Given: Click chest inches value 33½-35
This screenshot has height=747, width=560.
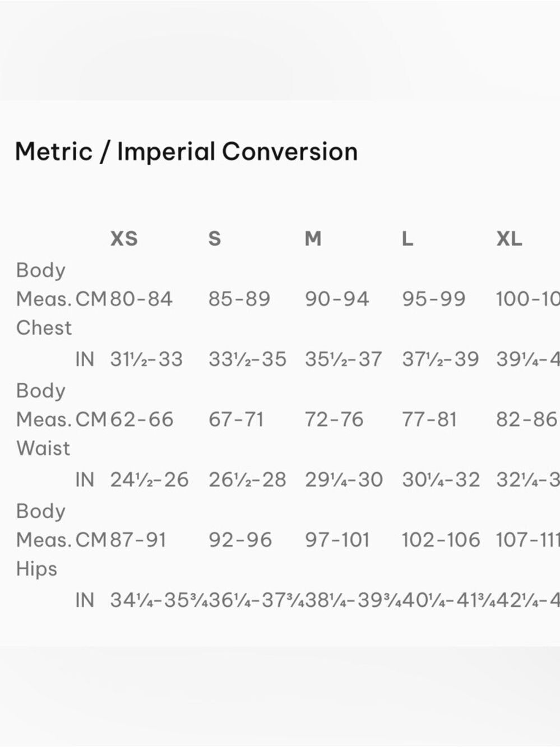Looking at the screenshot, I should pyautogui.click(x=247, y=359).
